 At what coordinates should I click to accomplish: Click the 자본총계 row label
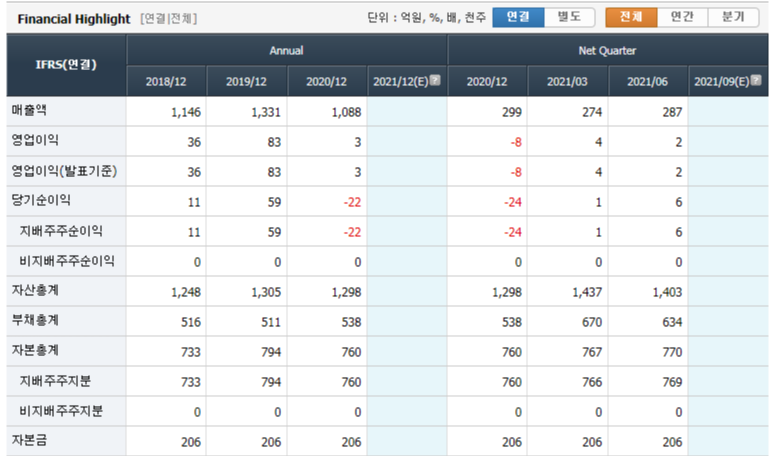click(35, 350)
